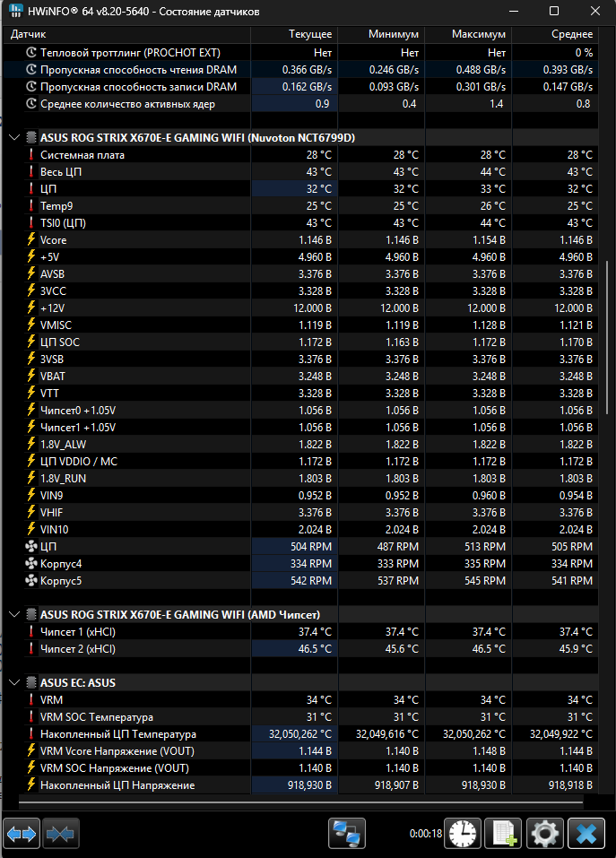The width and height of the screenshot is (616, 858).
Task: Click chip icon of Nuvoton NCT6799D group
Action: [31, 137]
